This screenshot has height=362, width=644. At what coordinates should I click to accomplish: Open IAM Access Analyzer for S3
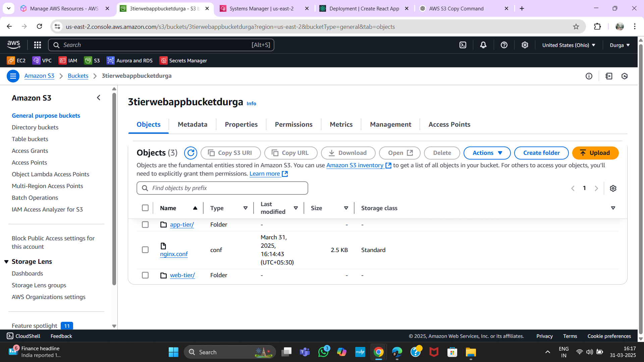[x=47, y=209]
